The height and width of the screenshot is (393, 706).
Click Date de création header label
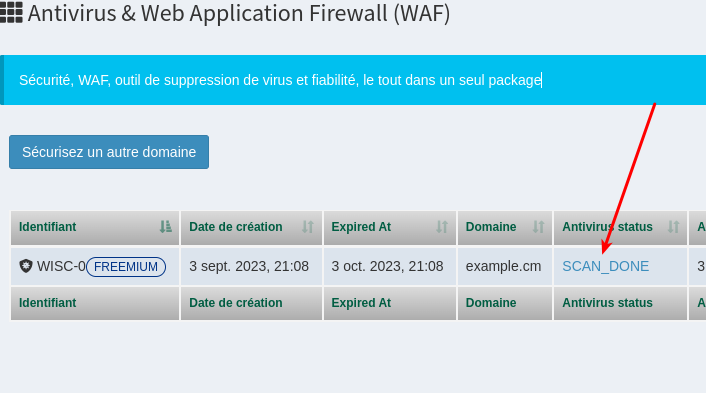235,226
